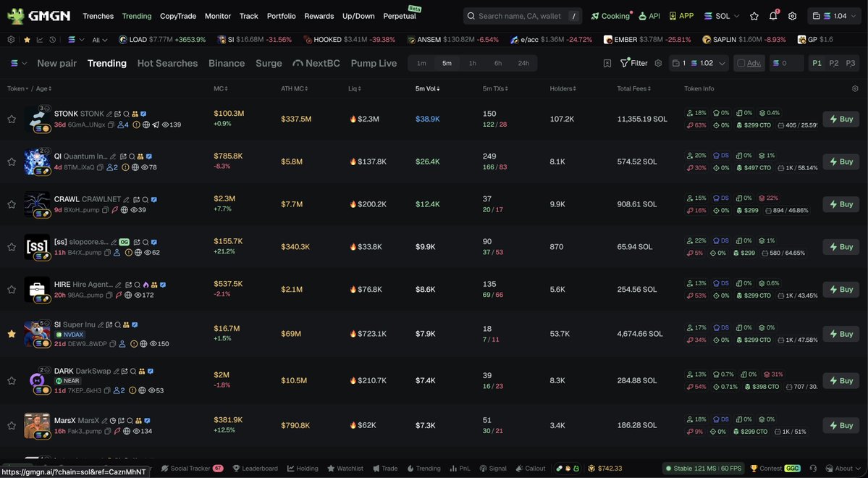This screenshot has width=868, height=478.
Task: Click the quick-buy SOL amount field
Action: [787, 63]
